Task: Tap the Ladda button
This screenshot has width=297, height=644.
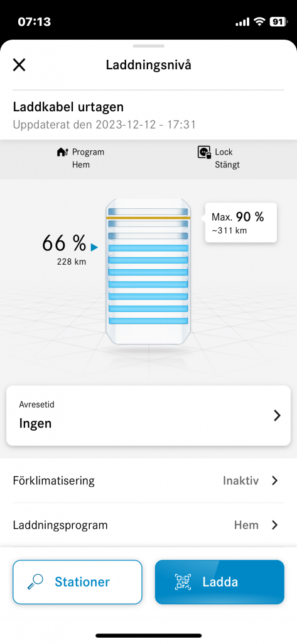Action: (x=220, y=582)
